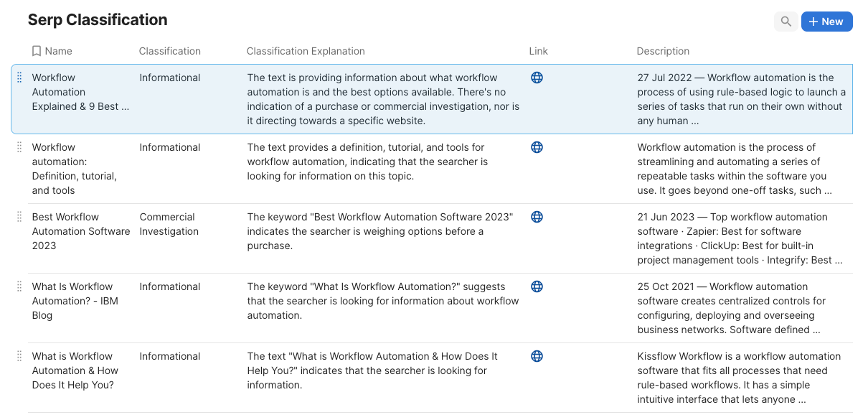Open record What is Workflow Automation & How Does It Help You
This screenshot has width=868, height=415.
(x=75, y=370)
